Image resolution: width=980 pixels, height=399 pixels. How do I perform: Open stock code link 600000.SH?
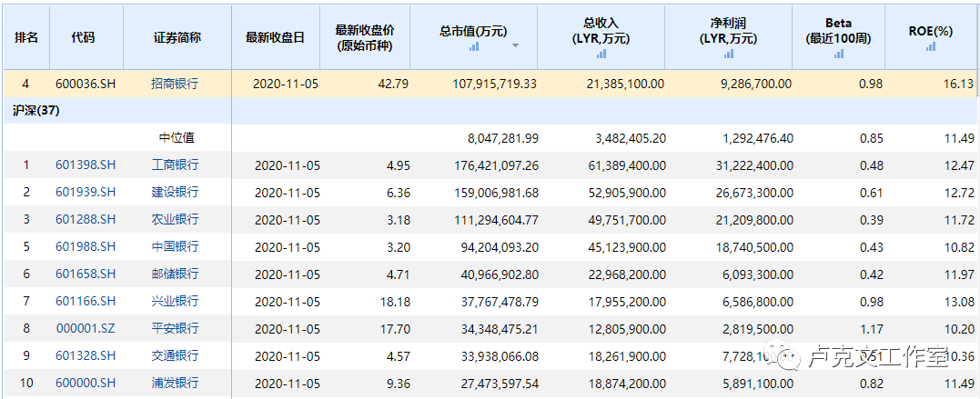click(x=86, y=383)
